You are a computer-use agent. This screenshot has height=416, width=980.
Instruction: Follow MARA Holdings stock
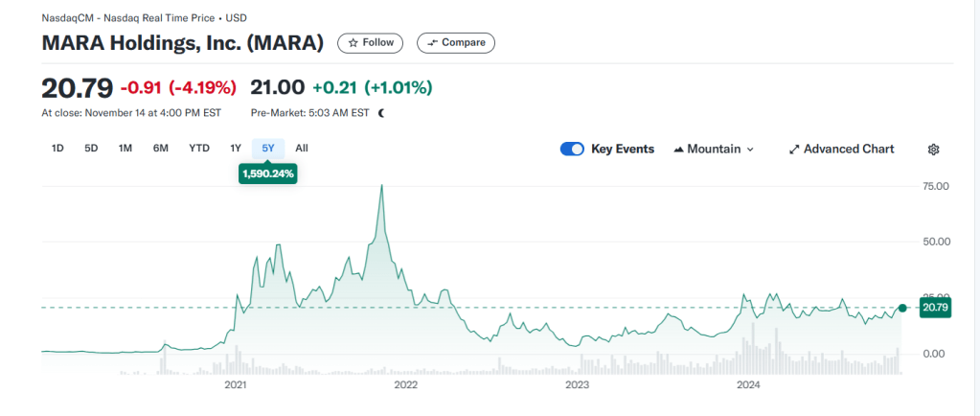tap(371, 43)
